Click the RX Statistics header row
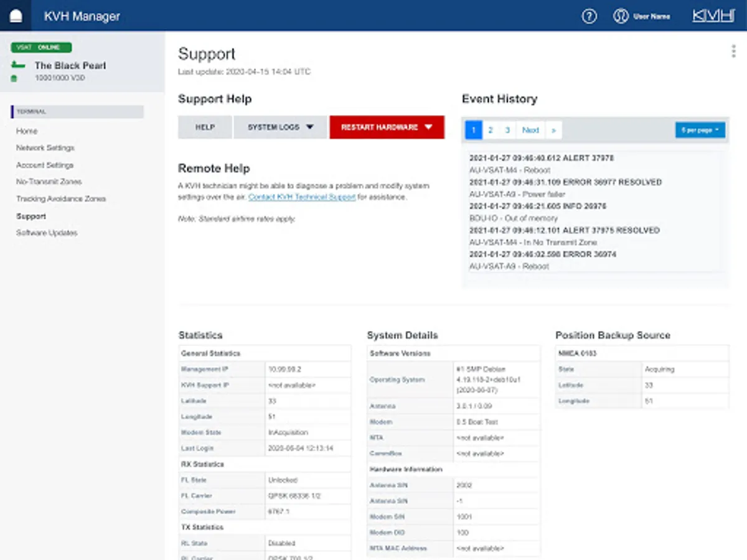This screenshot has width=747, height=560. click(265, 464)
